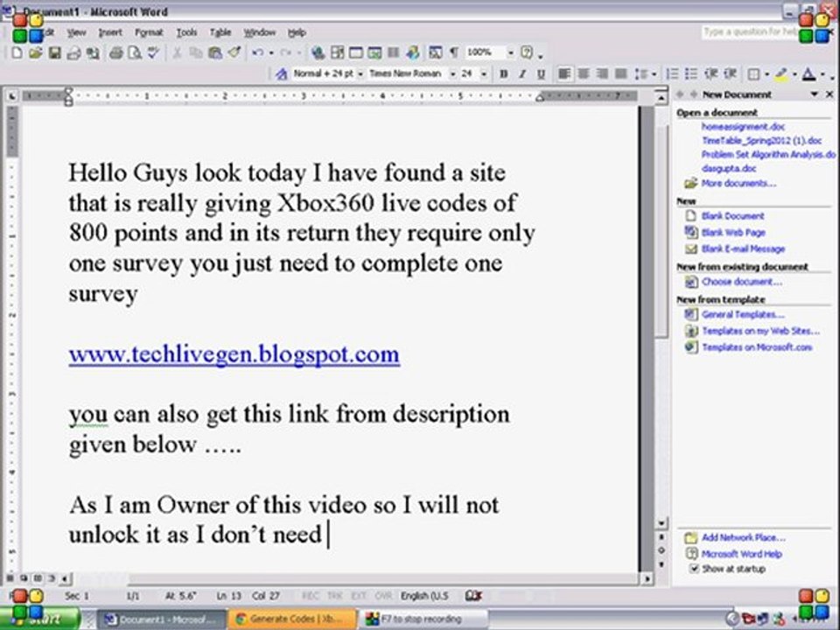
Task: Click the vertical scrollbar down arrow
Action: point(661,523)
